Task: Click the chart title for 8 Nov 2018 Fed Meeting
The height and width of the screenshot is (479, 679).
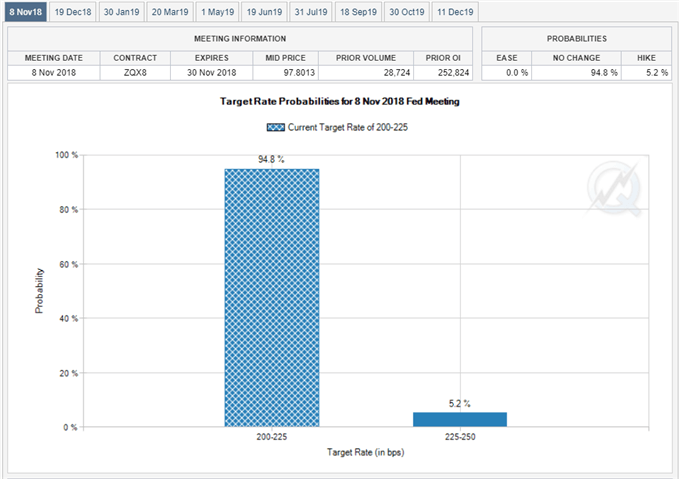Action: [340, 101]
